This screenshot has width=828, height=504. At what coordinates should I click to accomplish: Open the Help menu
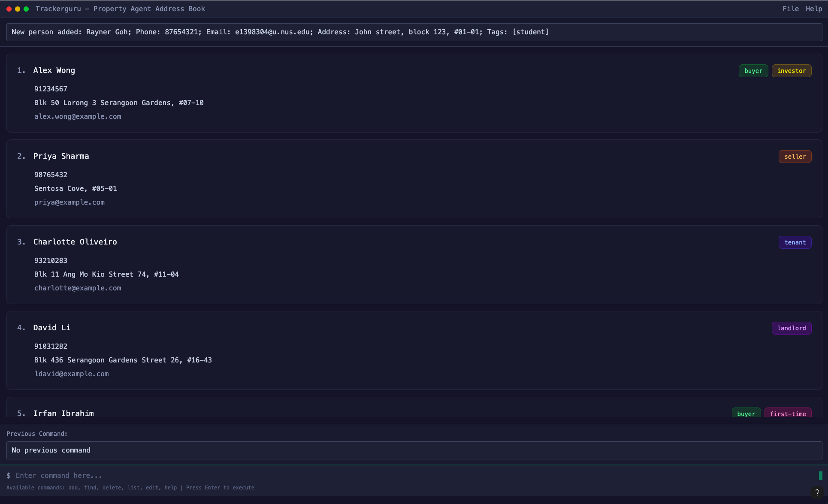point(813,9)
